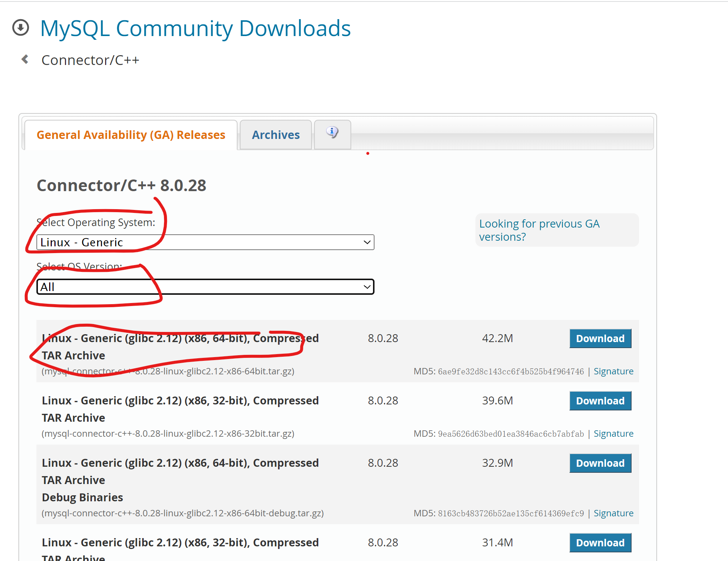The image size is (728, 561).
Task: Download the 42.2M 64-bit TAR archive
Action: click(600, 338)
